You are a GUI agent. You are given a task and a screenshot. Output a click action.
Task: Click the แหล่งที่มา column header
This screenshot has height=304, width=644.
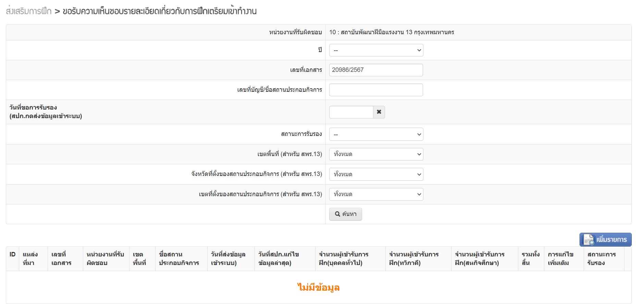30,258
